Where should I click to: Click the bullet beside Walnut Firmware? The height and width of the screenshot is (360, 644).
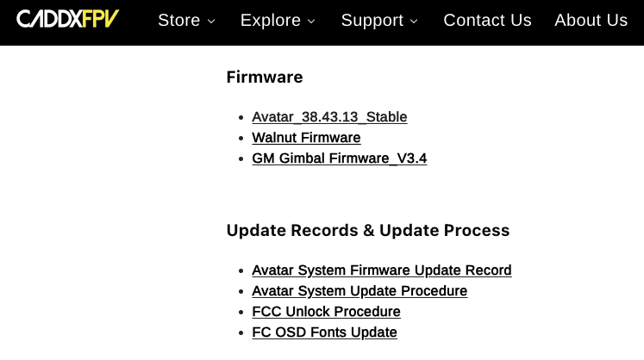pyautogui.click(x=241, y=139)
